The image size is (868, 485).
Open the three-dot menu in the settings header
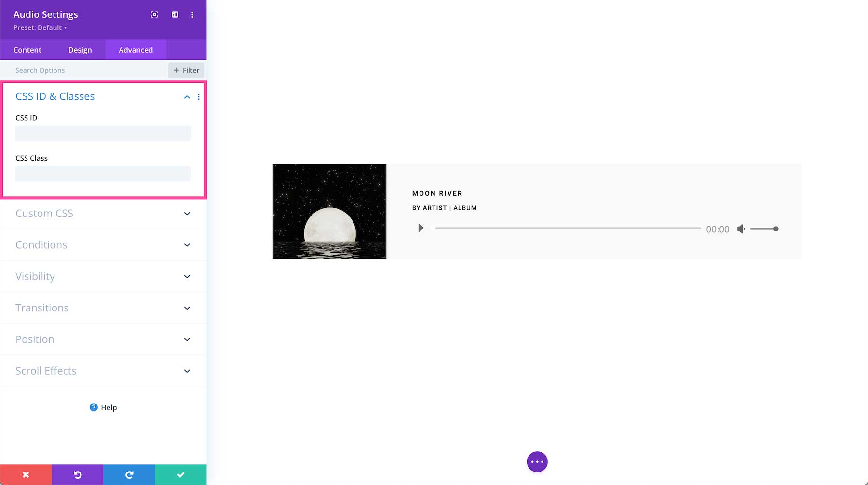(x=192, y=14)
